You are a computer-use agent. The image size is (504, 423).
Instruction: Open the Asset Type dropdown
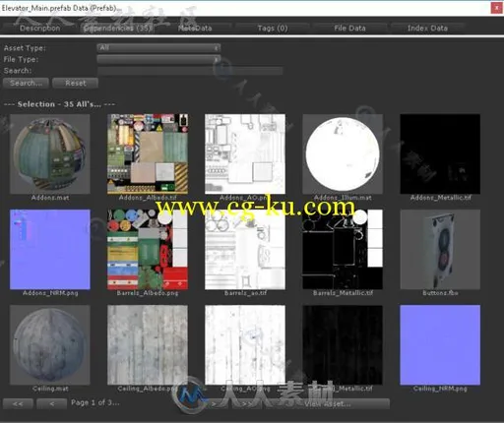(x=158, y=48)
